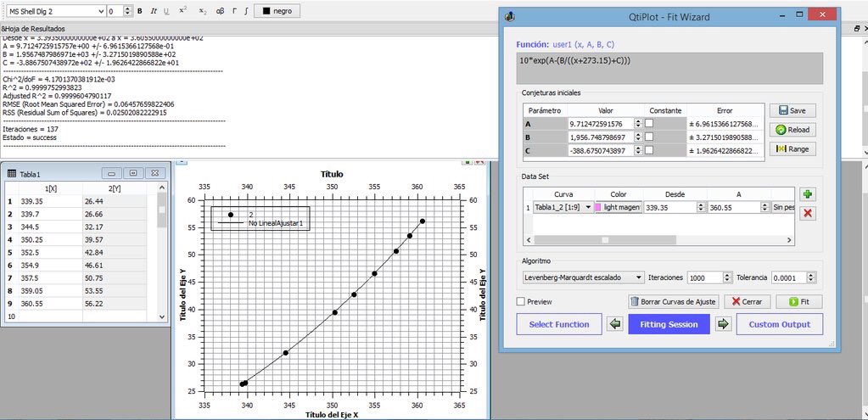Screen dimensions: 868x420
Task: Click parameter A value field
Action: point(602,123)
